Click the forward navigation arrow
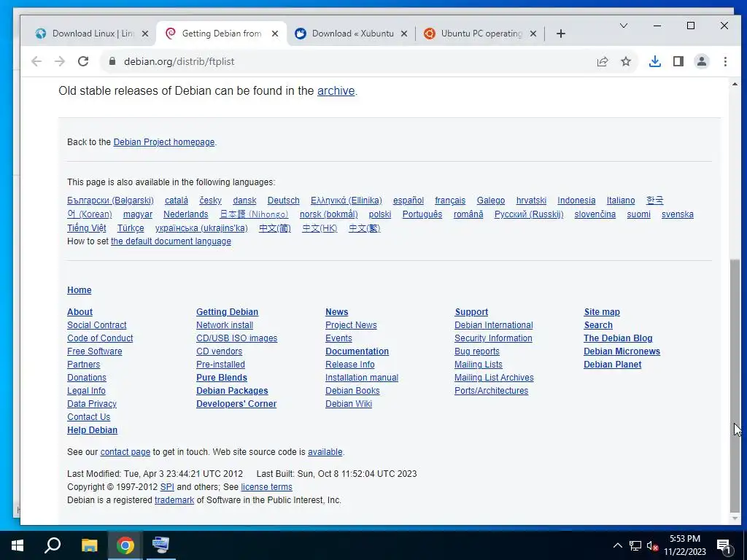The width and height of the screenshot is (747, 560). coord(60,61)
